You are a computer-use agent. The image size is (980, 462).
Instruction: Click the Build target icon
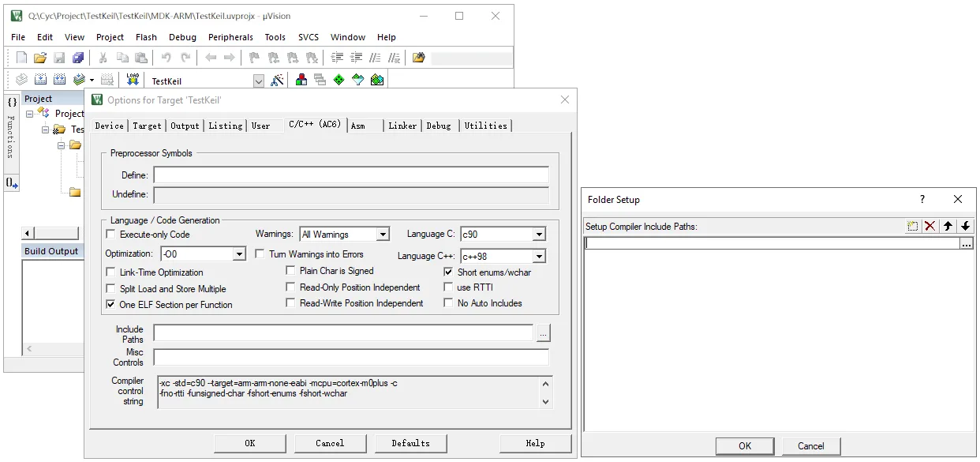(40, 80)
